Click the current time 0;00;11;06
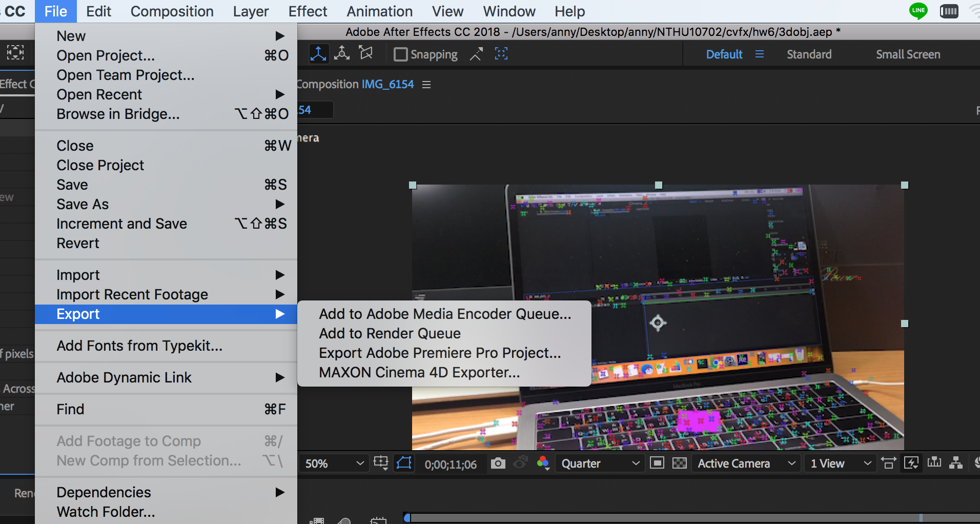The image size is (980, 524). point(451,465)
